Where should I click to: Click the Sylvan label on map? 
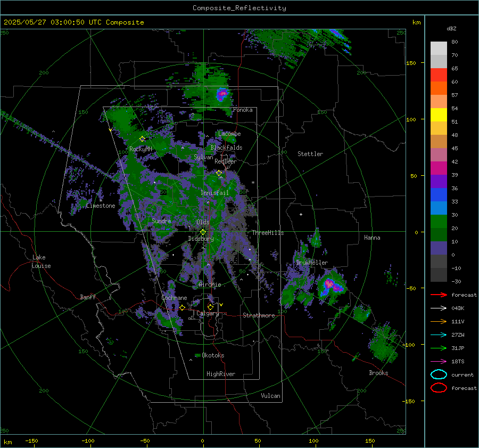click(203, 157)
